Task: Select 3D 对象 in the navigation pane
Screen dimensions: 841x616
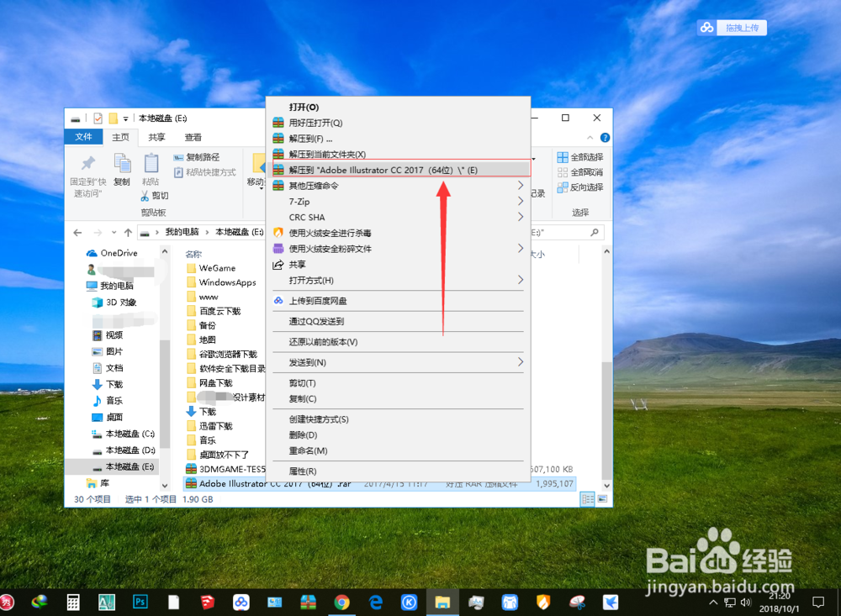Action: (114, 303)
